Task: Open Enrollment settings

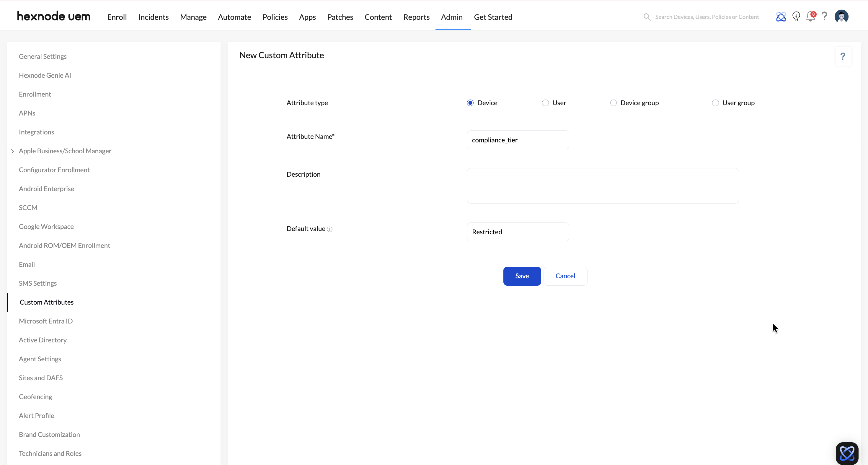Action: (35, 94)
